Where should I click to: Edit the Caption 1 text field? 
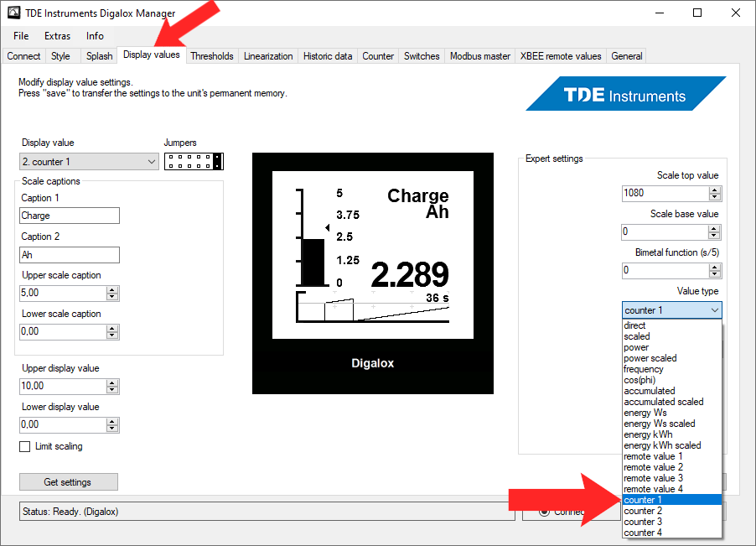[70, 216]
